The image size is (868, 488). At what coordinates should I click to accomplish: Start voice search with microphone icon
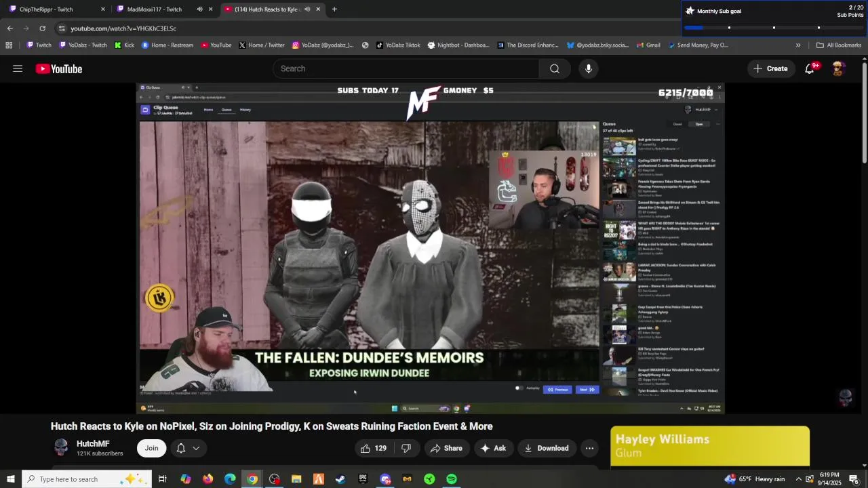(589, 68)
